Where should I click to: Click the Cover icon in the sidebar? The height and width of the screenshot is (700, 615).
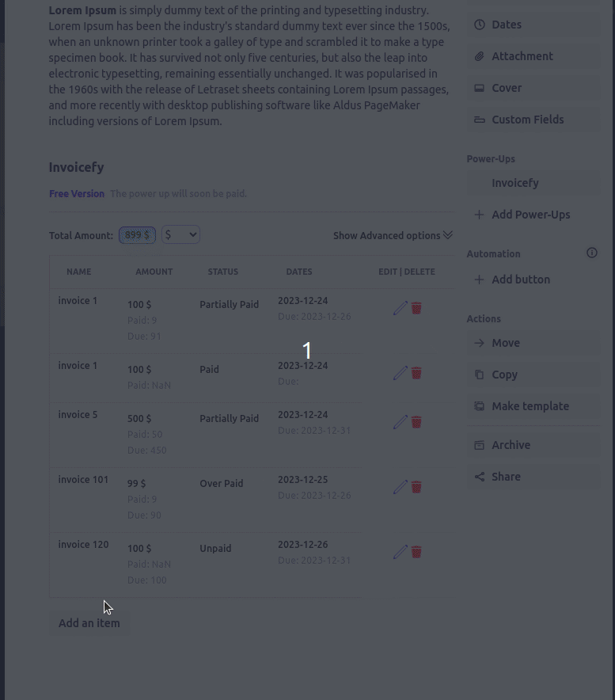[480, 88]
